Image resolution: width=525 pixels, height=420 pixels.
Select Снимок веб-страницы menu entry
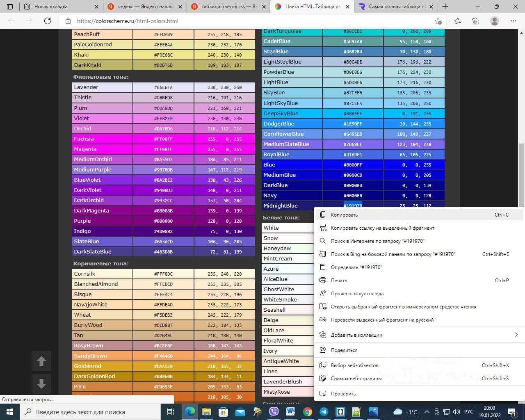pos(356,378)
